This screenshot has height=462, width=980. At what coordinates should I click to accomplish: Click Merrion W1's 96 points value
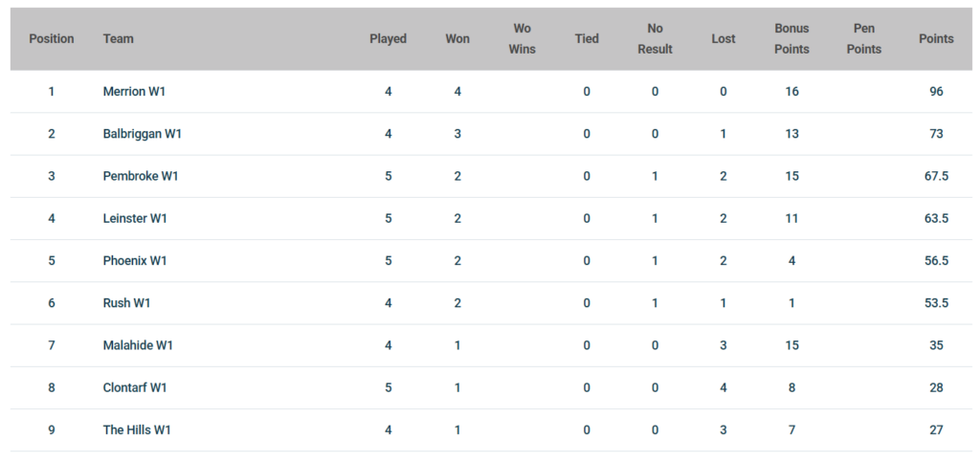coord(936,92)
